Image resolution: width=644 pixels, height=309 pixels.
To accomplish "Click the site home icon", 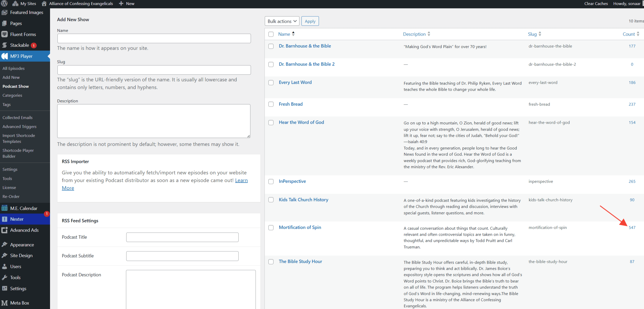I will [44, 4].
